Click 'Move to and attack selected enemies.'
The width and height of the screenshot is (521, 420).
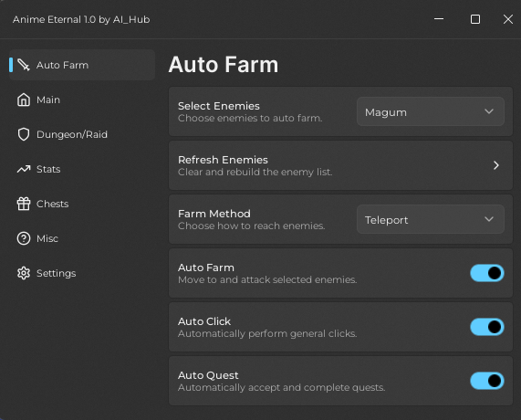tap(267, 280)
